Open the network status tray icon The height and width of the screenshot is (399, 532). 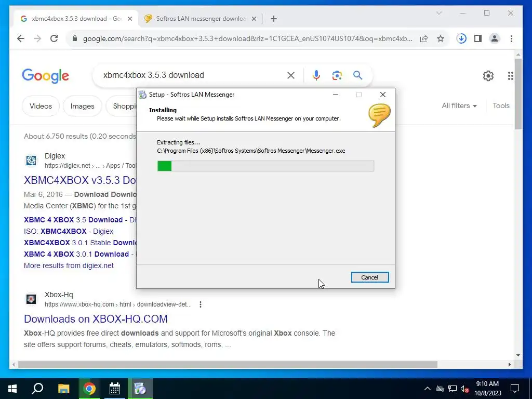coord(453,389)
